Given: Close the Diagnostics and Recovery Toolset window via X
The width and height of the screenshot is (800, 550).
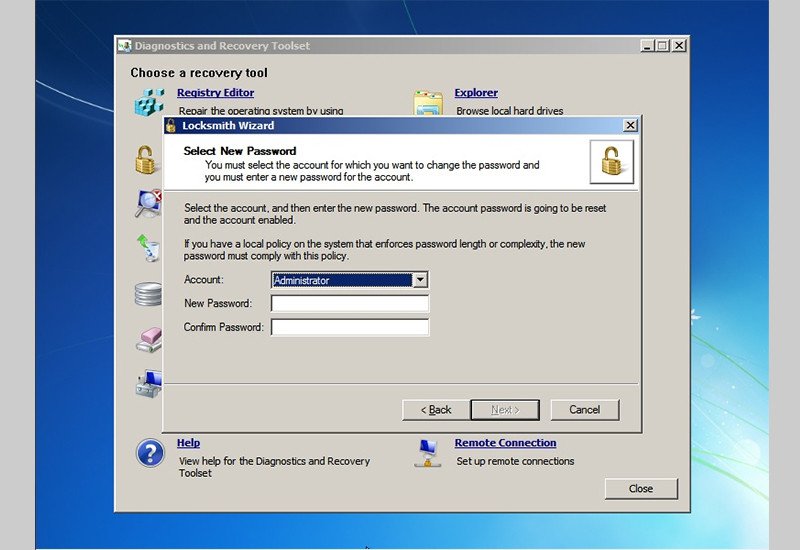Looking at the screenshot, I should (x=679, y=46).
